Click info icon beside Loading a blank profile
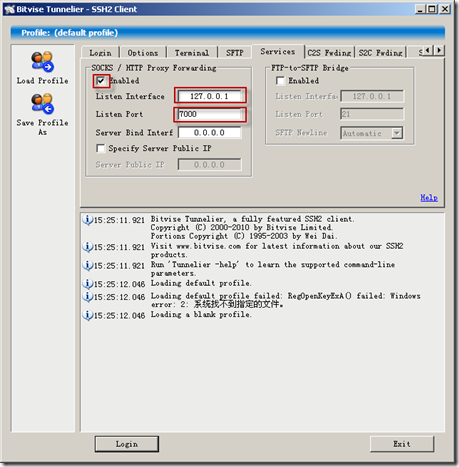 [x=88, y=315]
